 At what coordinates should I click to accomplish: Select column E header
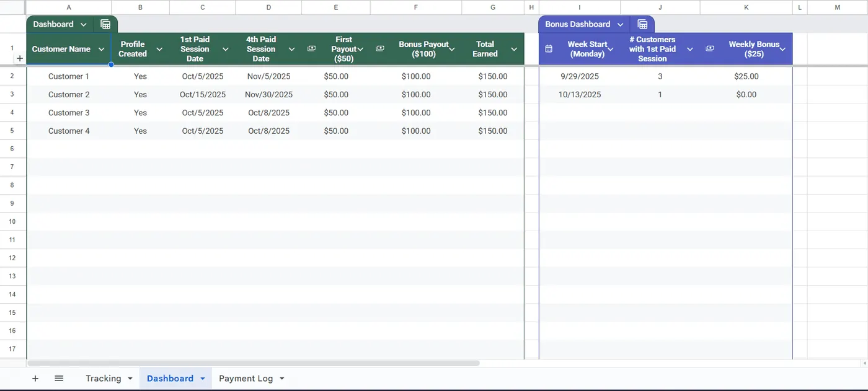[335, 7]
